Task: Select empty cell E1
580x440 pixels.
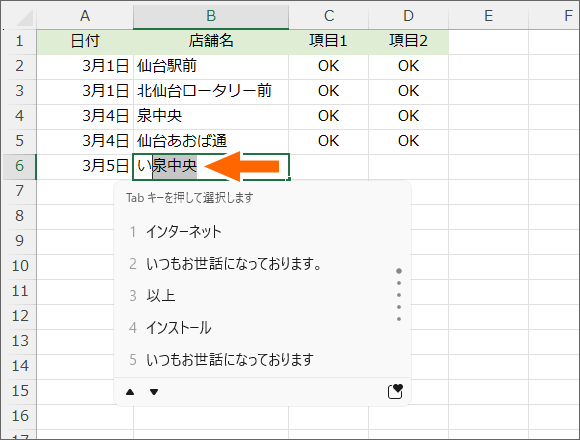Action: point(488,41)
